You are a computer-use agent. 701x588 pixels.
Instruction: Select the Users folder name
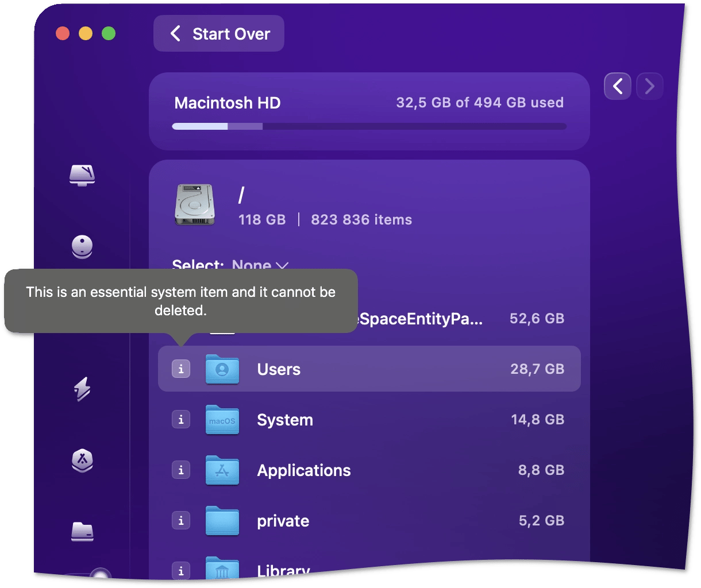coord(279,369)
